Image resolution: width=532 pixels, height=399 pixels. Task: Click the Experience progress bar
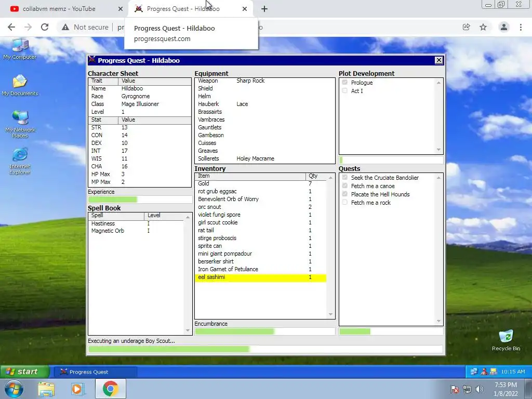click(140, 199)
